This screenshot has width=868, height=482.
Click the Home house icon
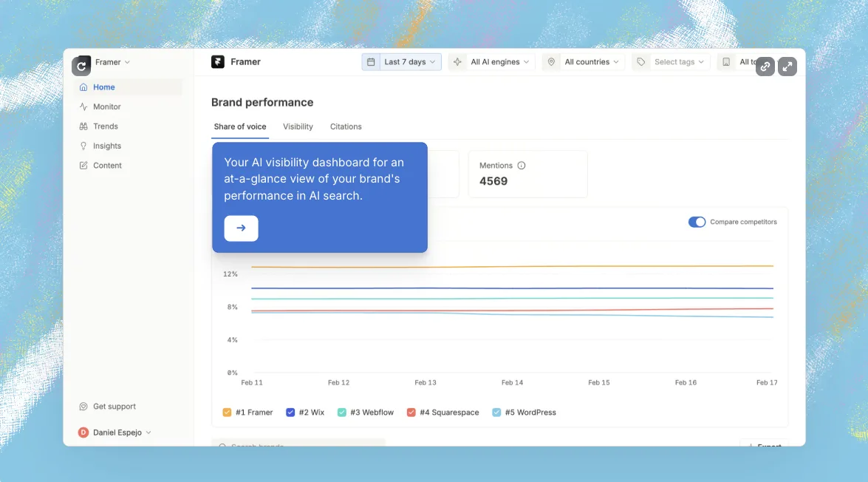tap(83, 87)
